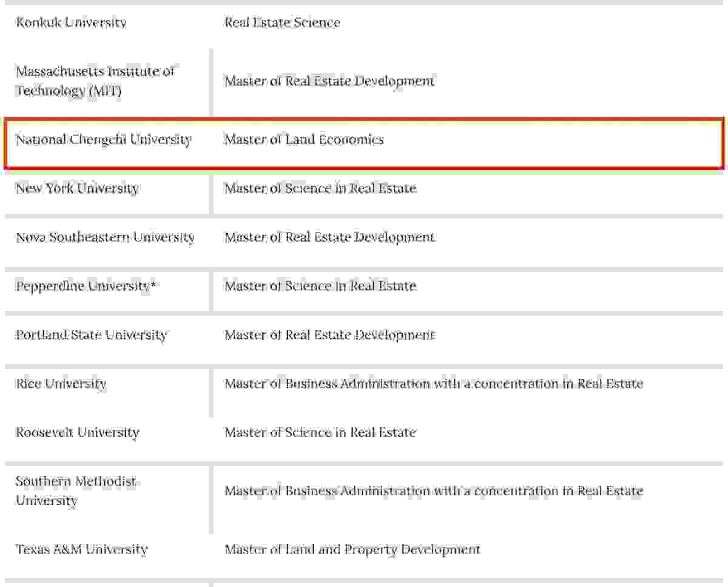Click Portland State's Real Estate Development program

[x=329, y=334]
